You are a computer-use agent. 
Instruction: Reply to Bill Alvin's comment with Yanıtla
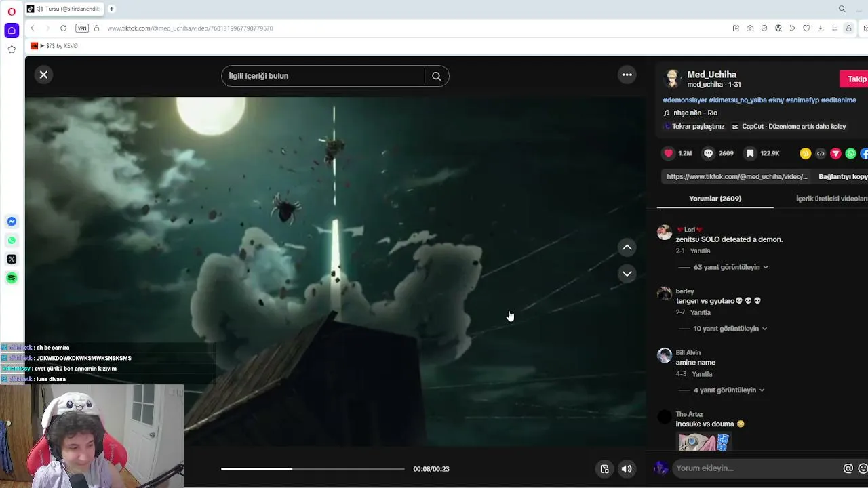coord(702,374)
